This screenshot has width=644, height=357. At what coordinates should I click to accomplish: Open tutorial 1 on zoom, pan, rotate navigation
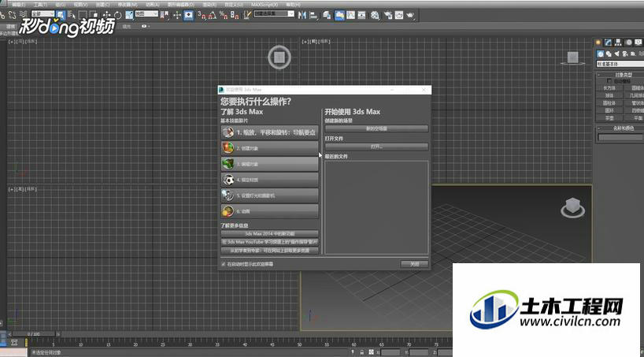(x=269, y=132)
